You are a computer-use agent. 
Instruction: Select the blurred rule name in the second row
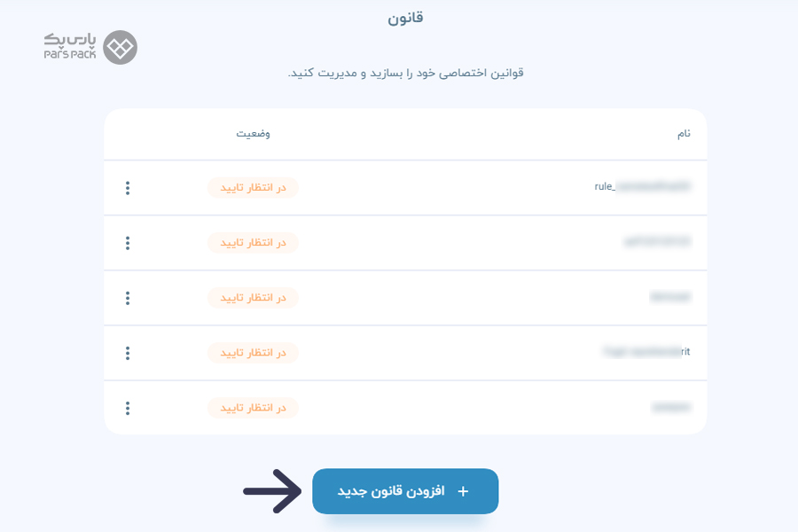657,241
